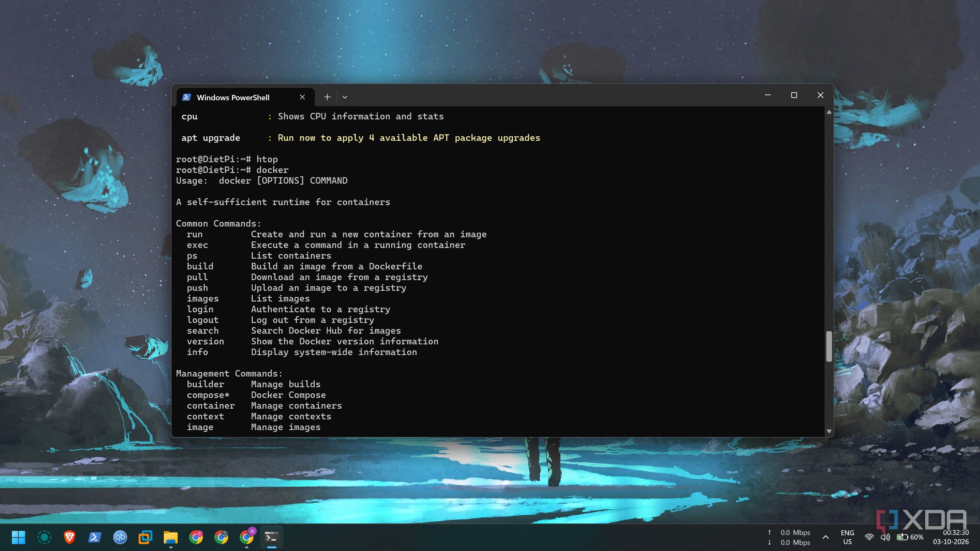Screen dimensions: 980x551
Task: Select the Windows PowerShell tab
Action: point(246,97)
